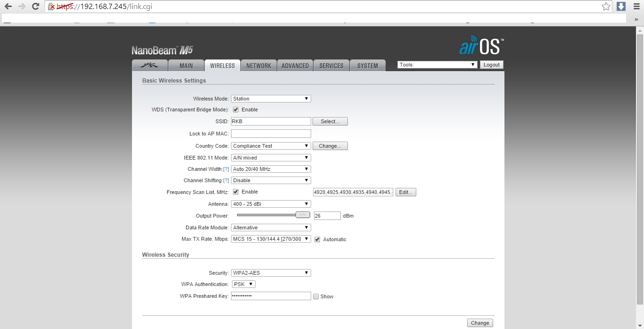
Task: Toggle WDS Transparent Bridge Mode checkbox
Action: pyautogui.click(x=236, y=110)
